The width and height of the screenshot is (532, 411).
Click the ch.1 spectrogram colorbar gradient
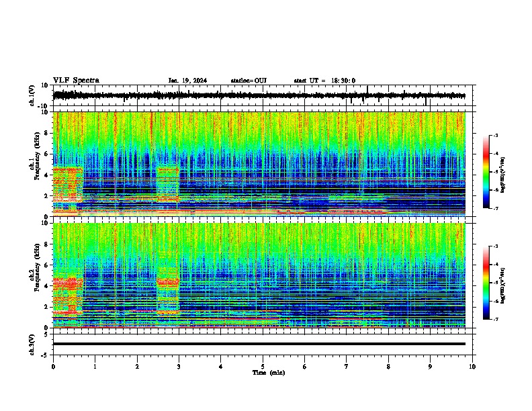click(486, 172)
